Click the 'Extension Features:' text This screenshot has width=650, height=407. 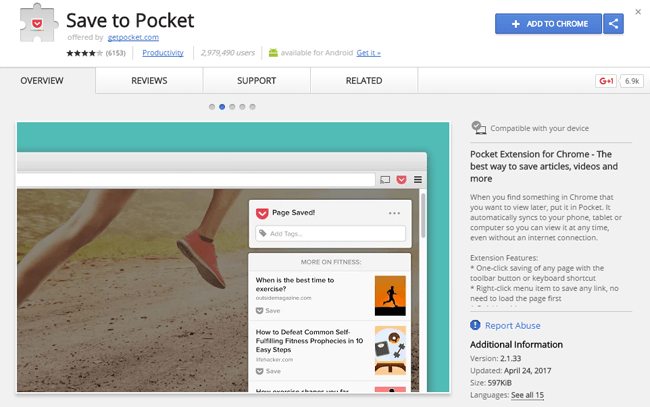504,258
